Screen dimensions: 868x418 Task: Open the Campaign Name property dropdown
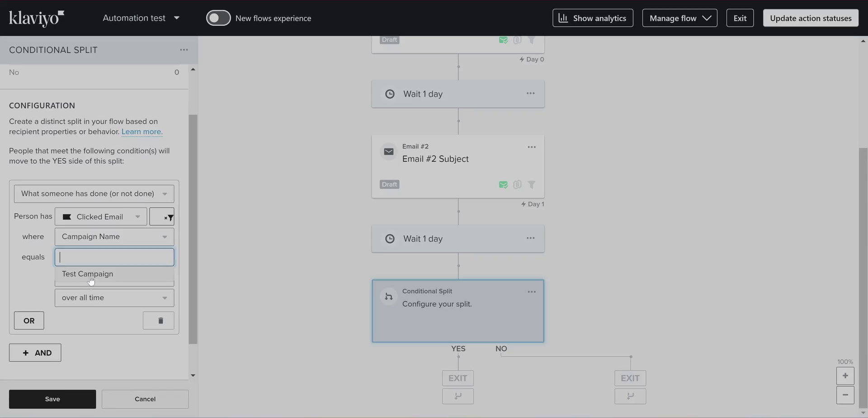pos(114,237)
